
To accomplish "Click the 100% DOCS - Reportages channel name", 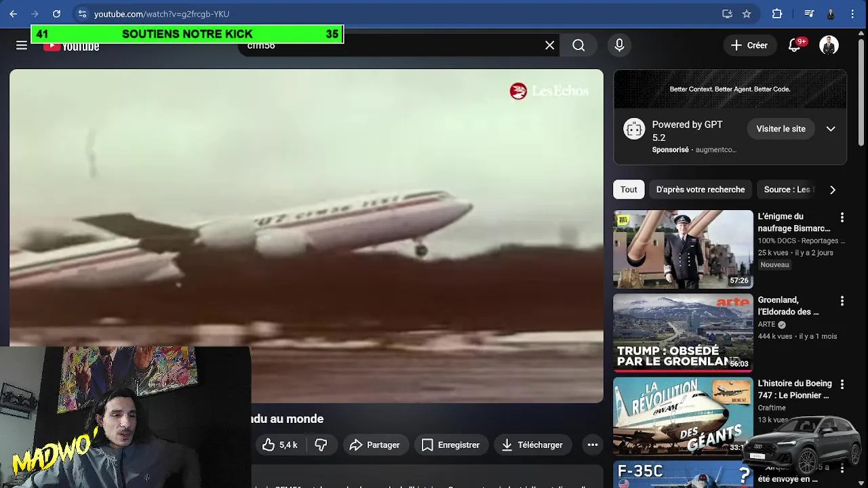I will (x=802, y=241).
